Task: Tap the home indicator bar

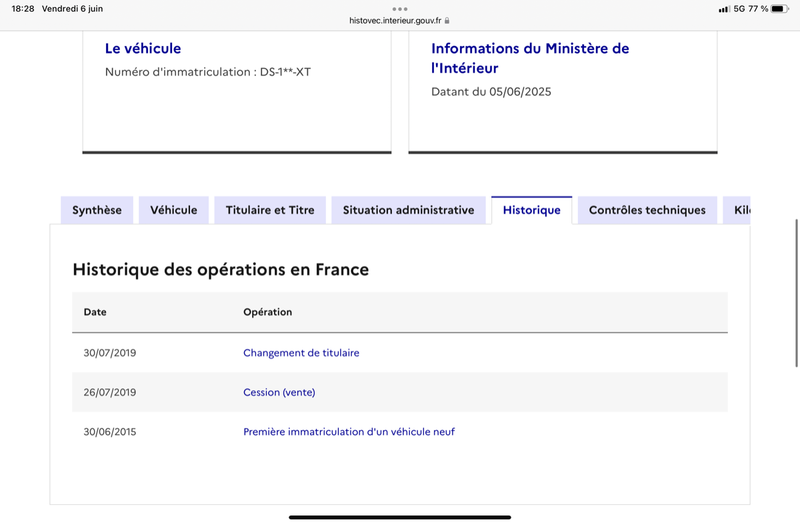Action: [400, 517]
